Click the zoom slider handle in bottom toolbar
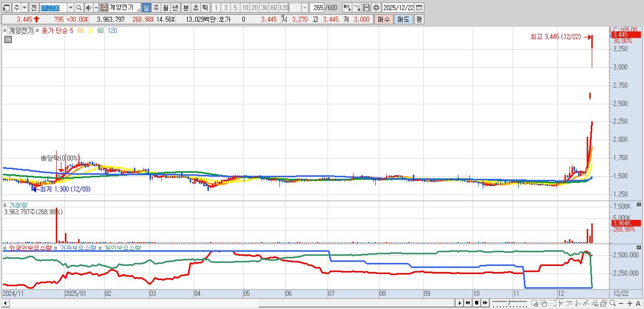The height and width of the screenshot is (309, 644). 509,302
